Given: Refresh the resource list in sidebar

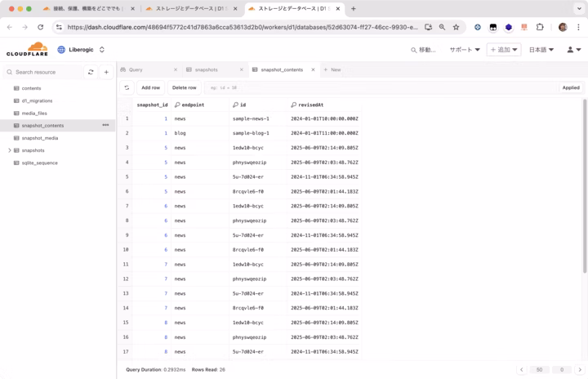Looking at the screenshot, I should (x=91, y=72).
